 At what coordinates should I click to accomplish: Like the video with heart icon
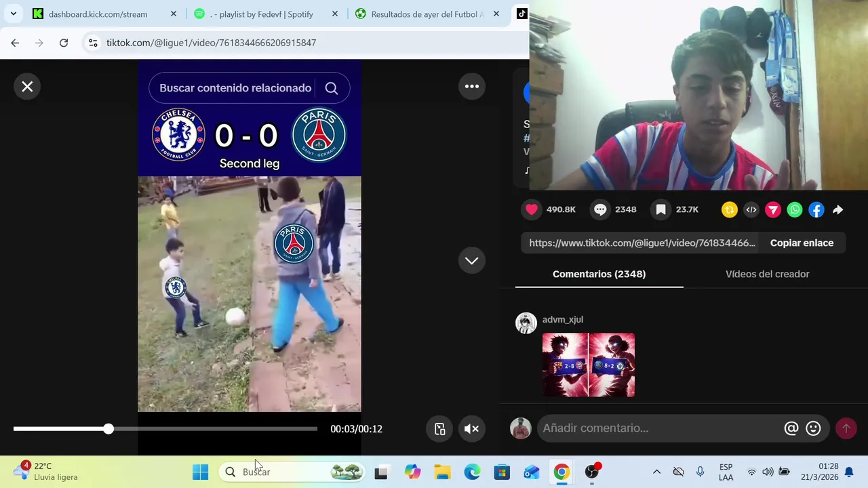coord(532,209)
